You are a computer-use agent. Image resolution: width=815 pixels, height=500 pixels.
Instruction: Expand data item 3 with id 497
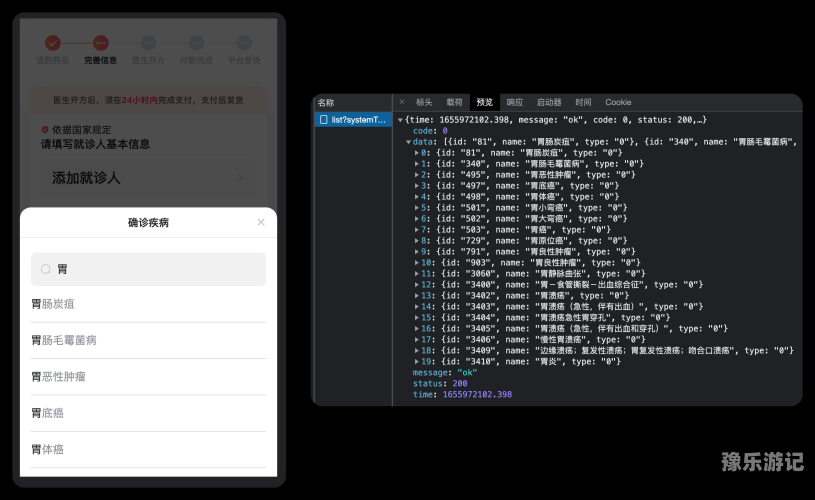417,186
